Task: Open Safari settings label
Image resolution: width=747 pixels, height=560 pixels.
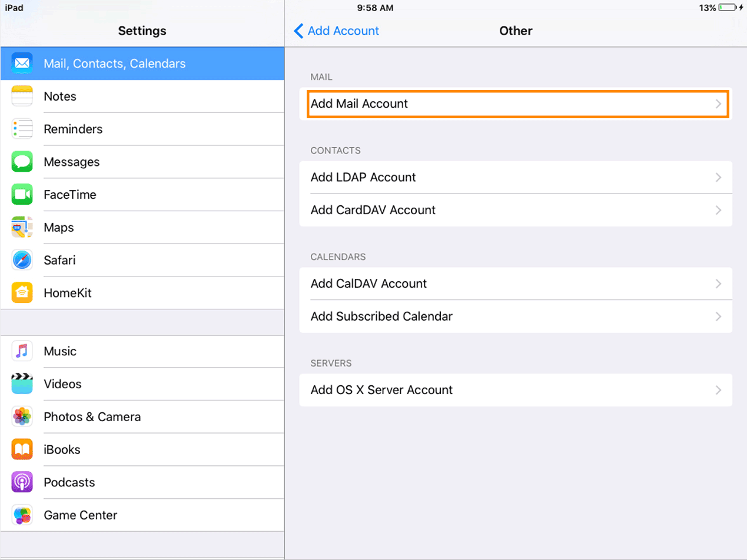Action: [59, 260]
